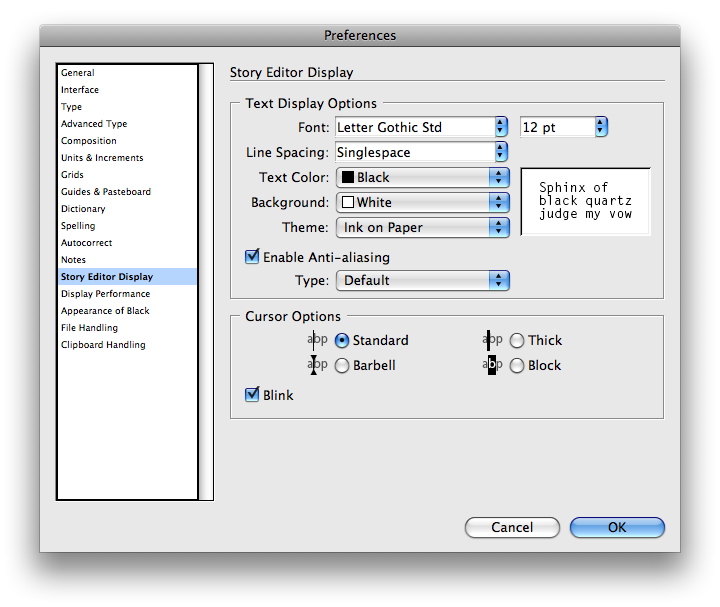The image size is (720, 607).
Task: Select the Block cursor radio button
Action: (517, 365)
